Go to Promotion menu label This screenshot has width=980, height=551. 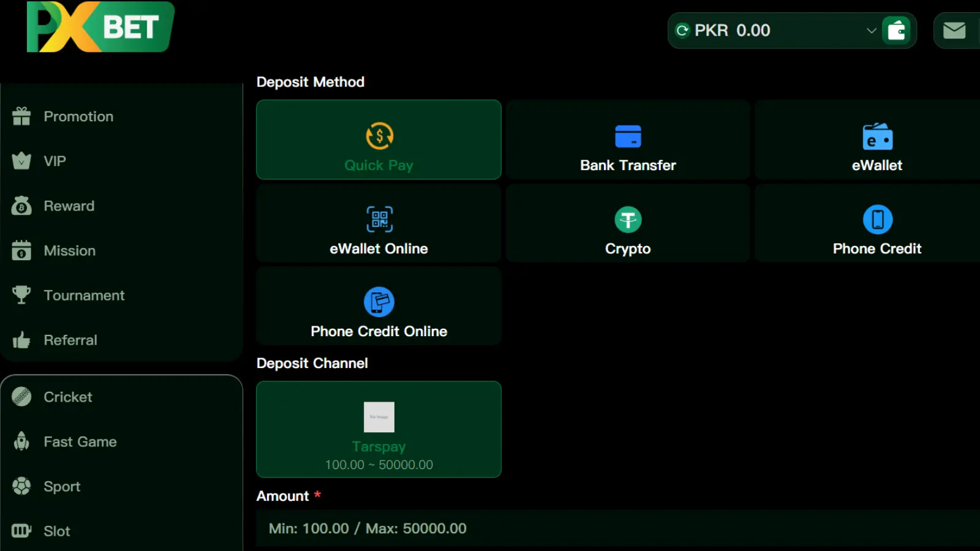point(78,116)
